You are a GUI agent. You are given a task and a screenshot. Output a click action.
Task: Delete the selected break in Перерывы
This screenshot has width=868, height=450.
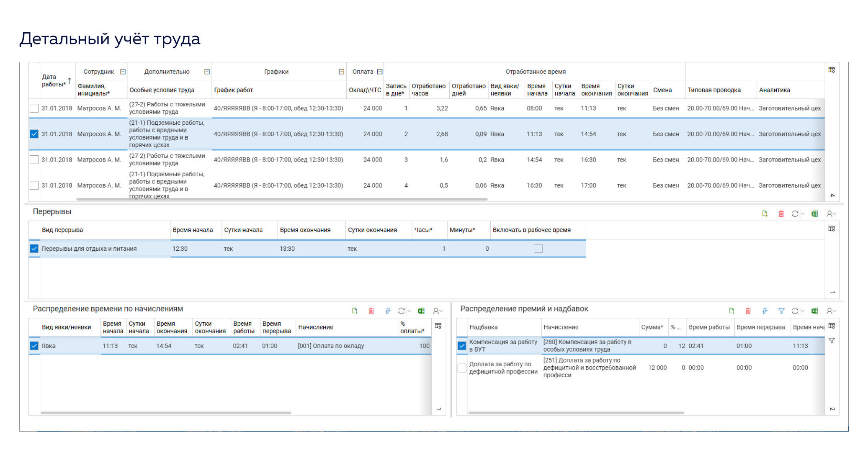pos(781,214)
